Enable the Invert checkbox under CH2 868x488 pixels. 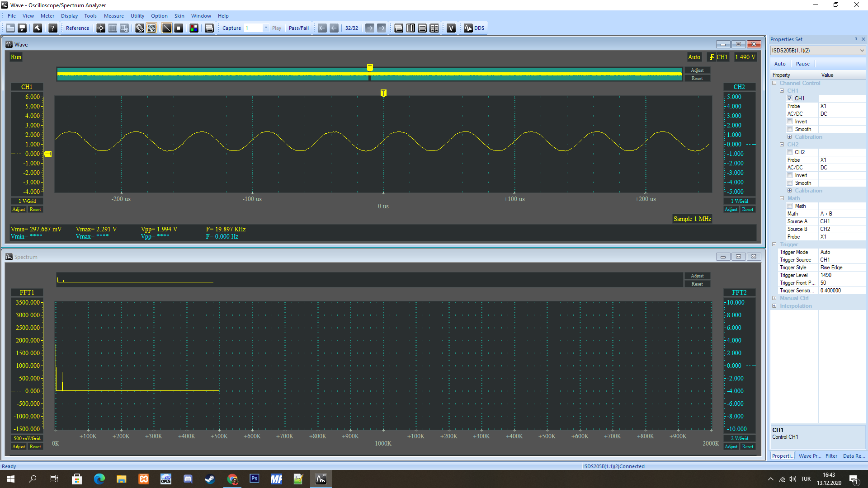(x=790, y=175)
